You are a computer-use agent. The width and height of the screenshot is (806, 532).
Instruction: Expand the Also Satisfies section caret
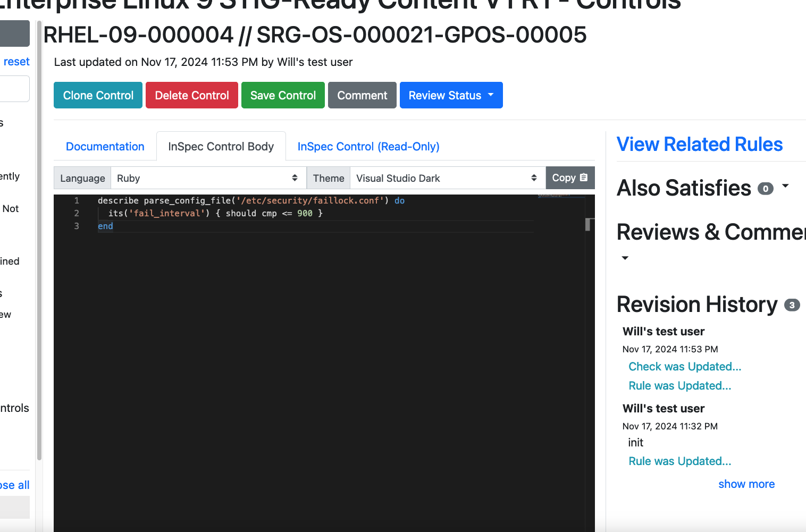785,187
